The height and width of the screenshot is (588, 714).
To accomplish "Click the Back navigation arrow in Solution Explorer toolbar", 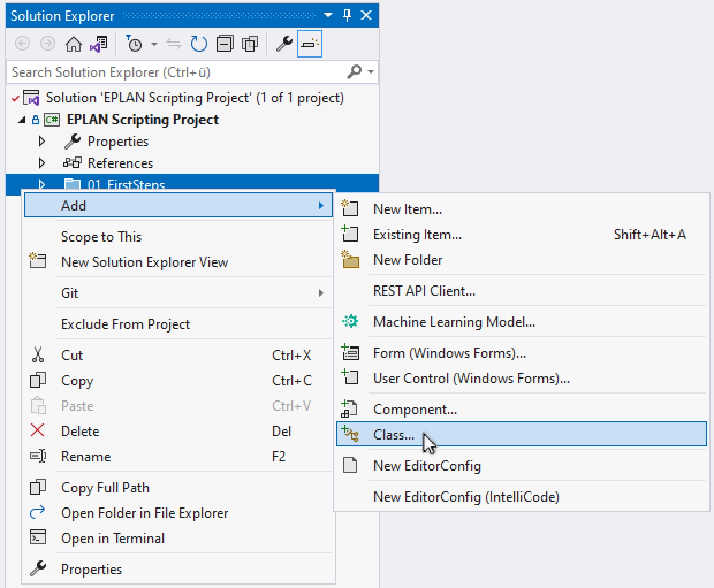I will [x=22, y=44].
